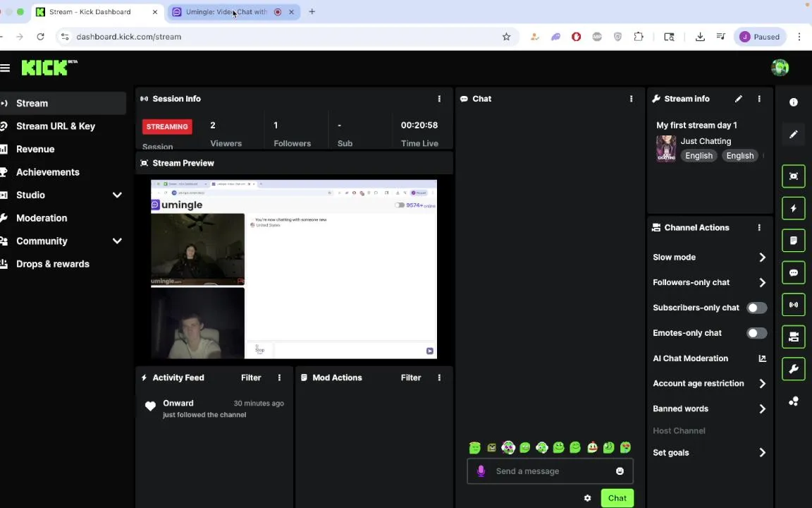Viewport: 812px width, 508px height.
Task: Open the Mod Actions Filter dropdown
Action: [x=411, y=378]
